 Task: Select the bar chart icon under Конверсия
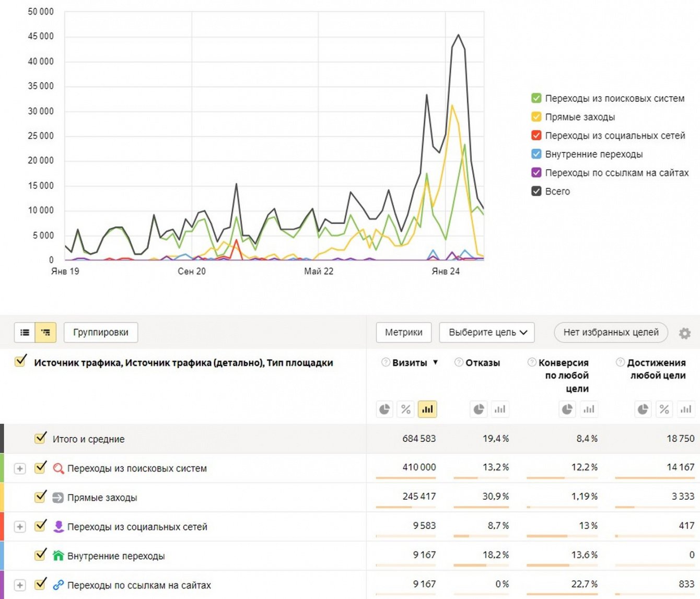(x=589, y=409)
